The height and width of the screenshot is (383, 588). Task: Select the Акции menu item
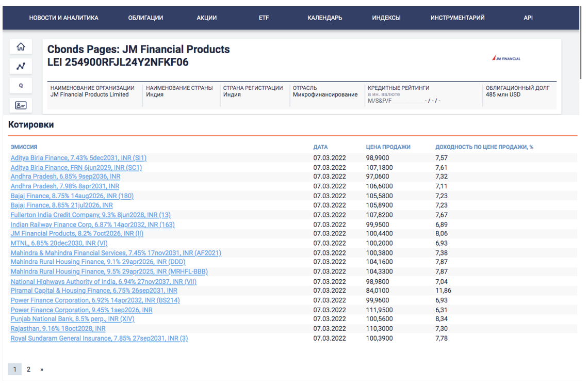[206, 18]
